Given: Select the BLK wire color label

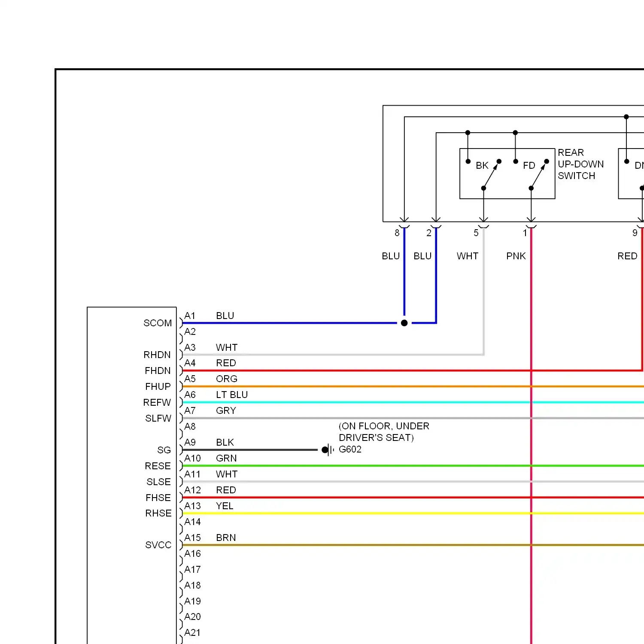Looking at the screenshot, I should point(225,442).
